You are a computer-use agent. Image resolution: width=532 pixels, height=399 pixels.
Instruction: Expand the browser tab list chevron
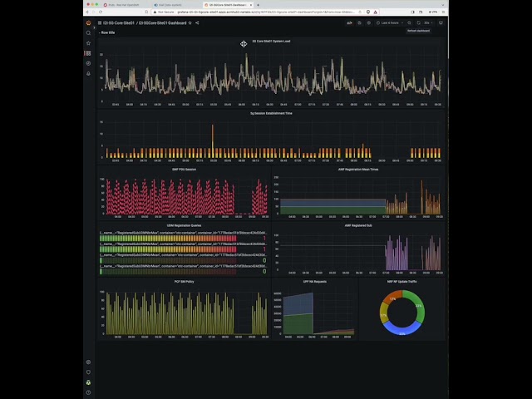click(x=443, y=5)
